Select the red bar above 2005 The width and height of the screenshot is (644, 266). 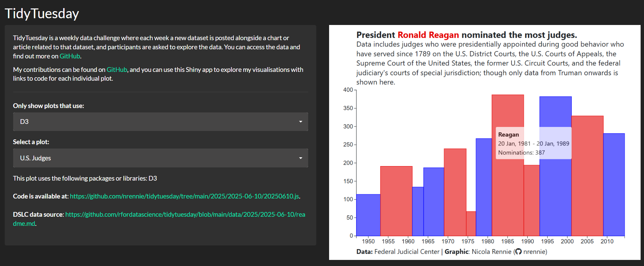587,176
